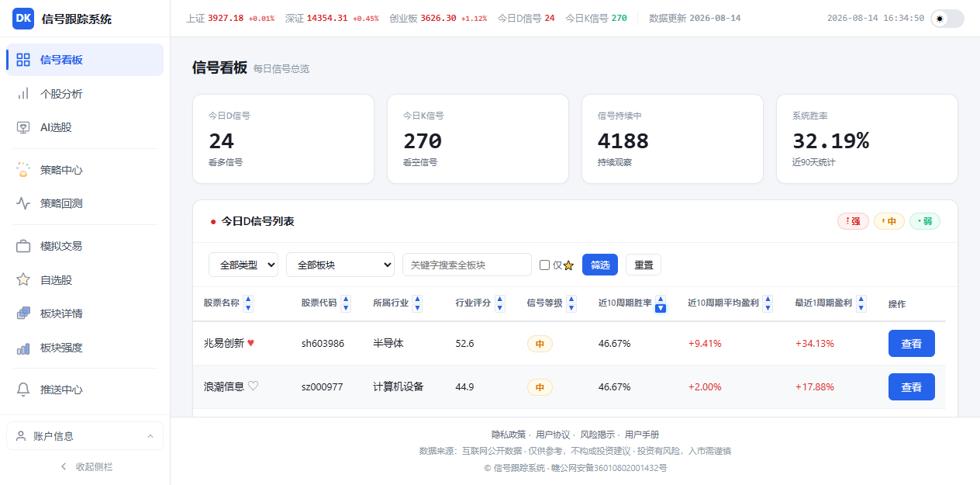
Task: Open the 全部板块 dropdown
Action: click(x=340, y=265)
